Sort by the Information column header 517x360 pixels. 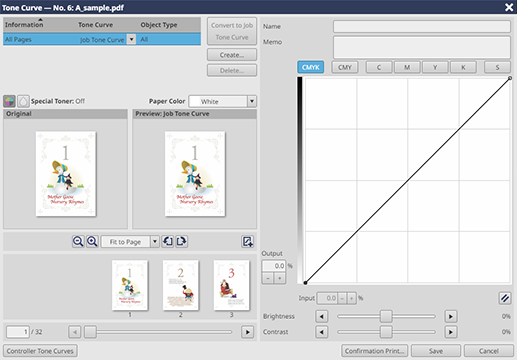coord(24,25)
